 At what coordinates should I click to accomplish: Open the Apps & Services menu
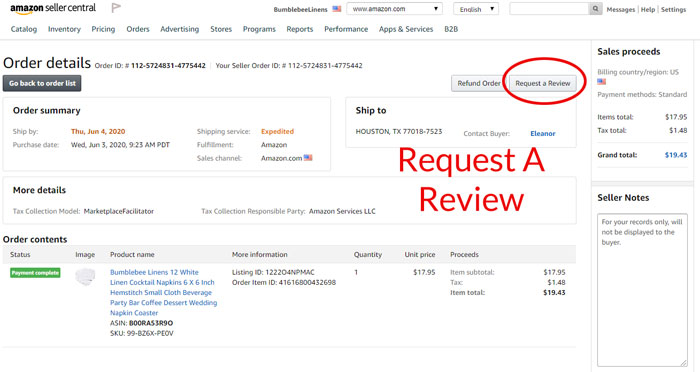(406, 29)
